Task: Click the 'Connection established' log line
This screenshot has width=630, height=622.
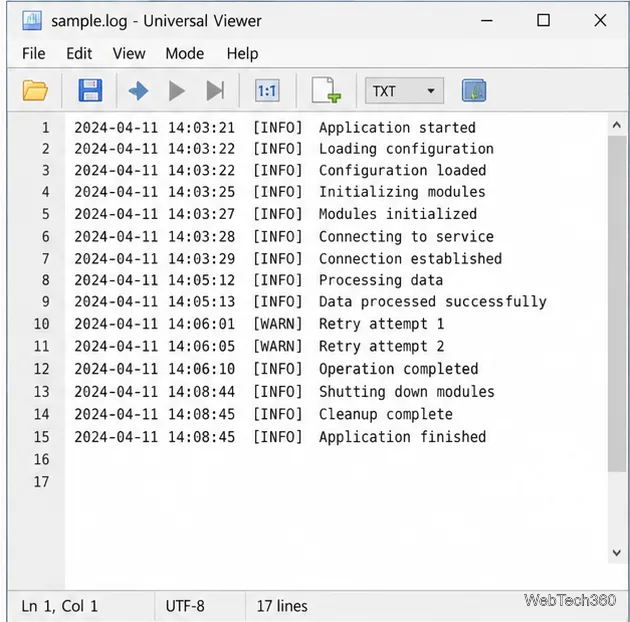Action: [288, 258]
